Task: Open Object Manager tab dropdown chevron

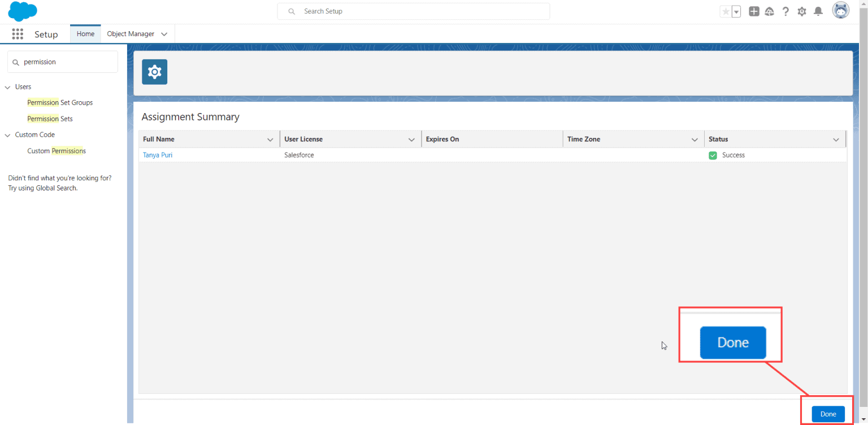Action: (164, 34)
